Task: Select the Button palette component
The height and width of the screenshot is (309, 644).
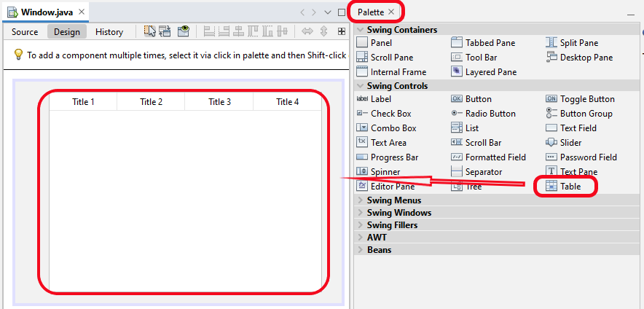Action: [478, 99]
